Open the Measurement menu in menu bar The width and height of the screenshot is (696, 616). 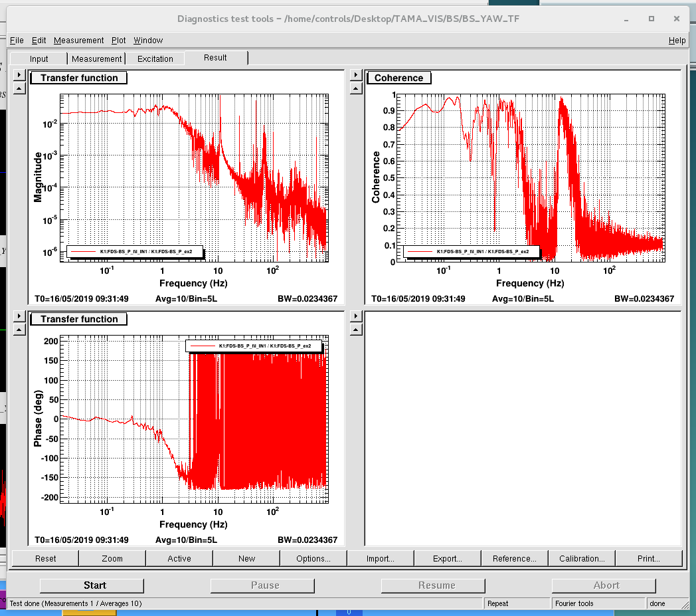[78, 41]
